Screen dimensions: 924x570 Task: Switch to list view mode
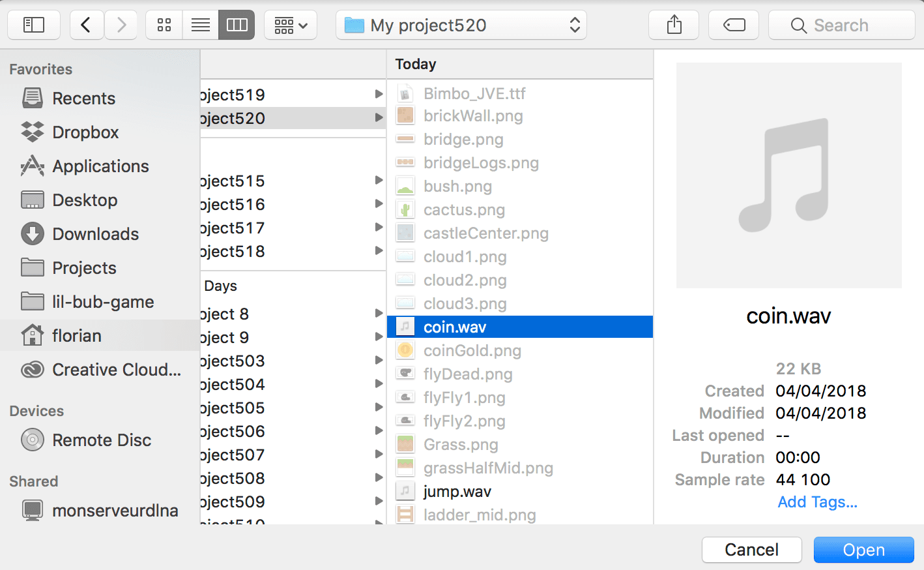(200, 25)
